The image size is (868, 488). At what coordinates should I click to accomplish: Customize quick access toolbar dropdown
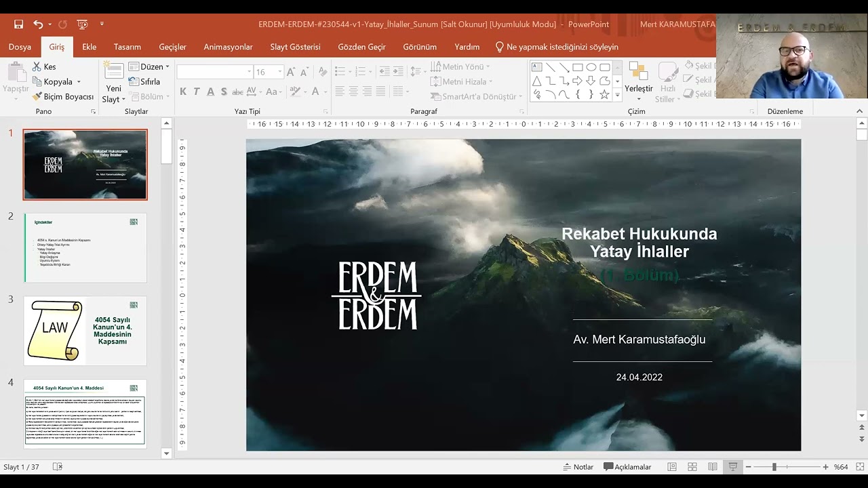click(102, 24)
